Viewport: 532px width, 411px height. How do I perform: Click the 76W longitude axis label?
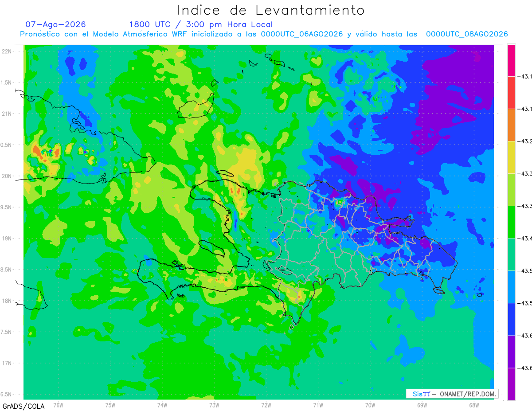click(58, 405)
